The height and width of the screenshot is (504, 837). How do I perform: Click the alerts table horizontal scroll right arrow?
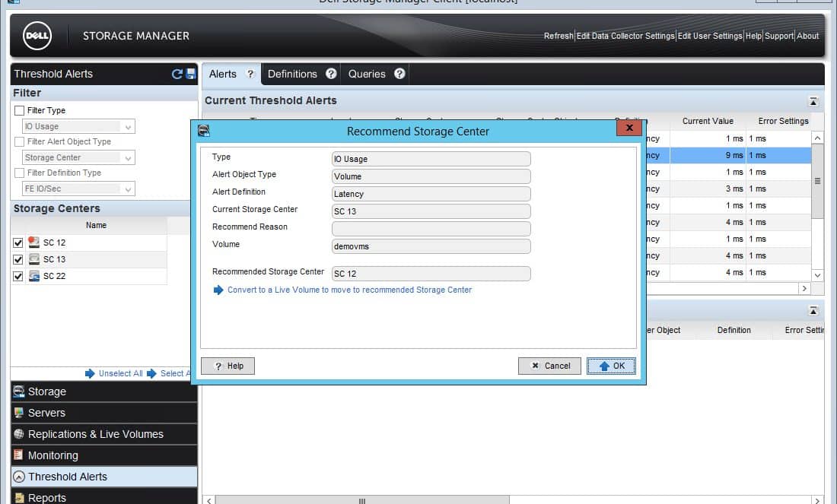[804, 288]
